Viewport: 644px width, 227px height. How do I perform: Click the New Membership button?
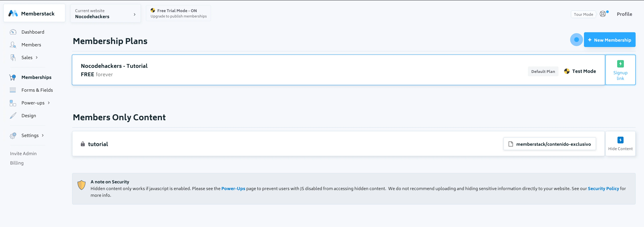(x=609, y=40)
